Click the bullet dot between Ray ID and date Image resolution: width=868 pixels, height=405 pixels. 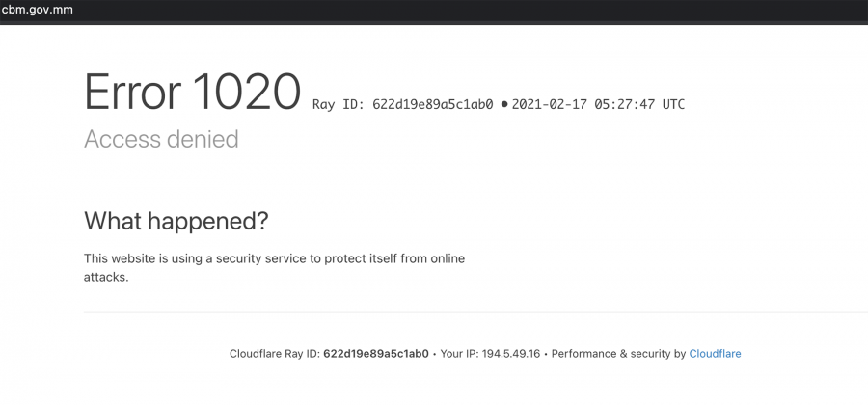point(503,104)
